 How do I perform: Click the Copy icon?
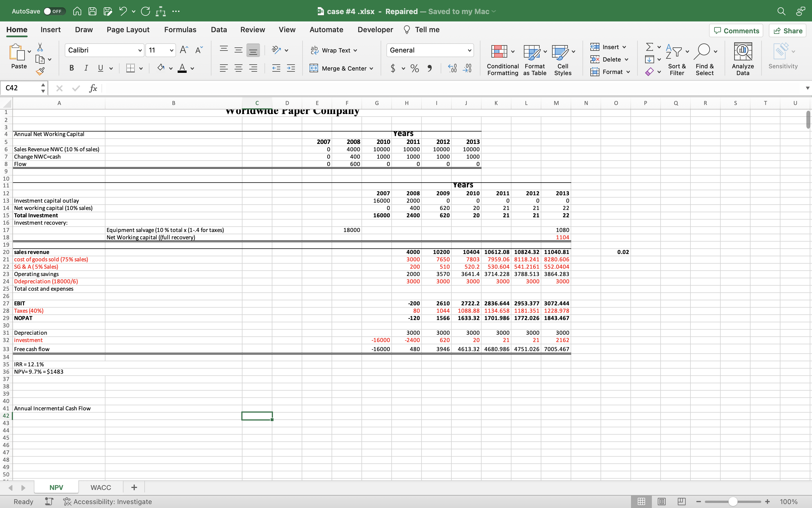click(x=40, y=60)
